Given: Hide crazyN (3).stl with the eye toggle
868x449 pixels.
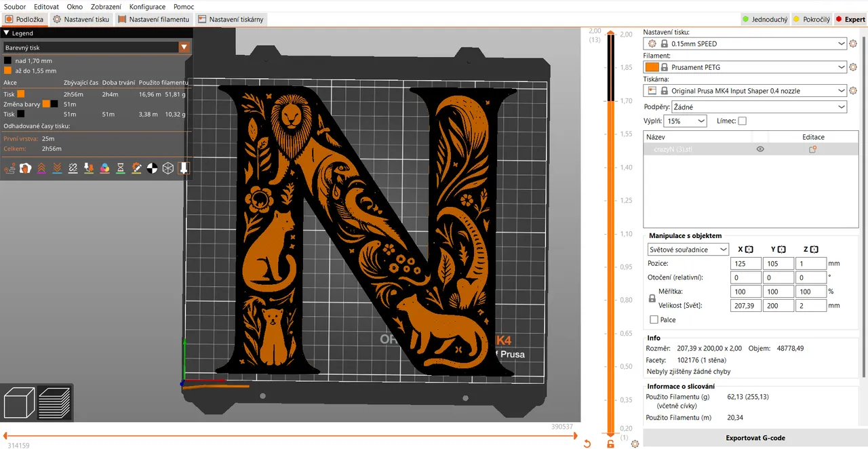Looking at the screenshot, I should click(x=759, y=149).
